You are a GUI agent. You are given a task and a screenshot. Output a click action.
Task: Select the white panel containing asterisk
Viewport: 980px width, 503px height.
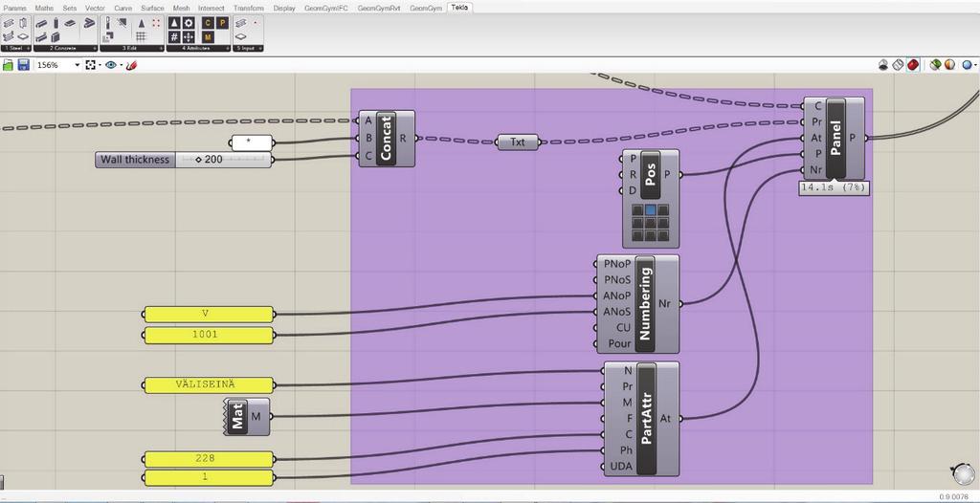coord(252,142)
